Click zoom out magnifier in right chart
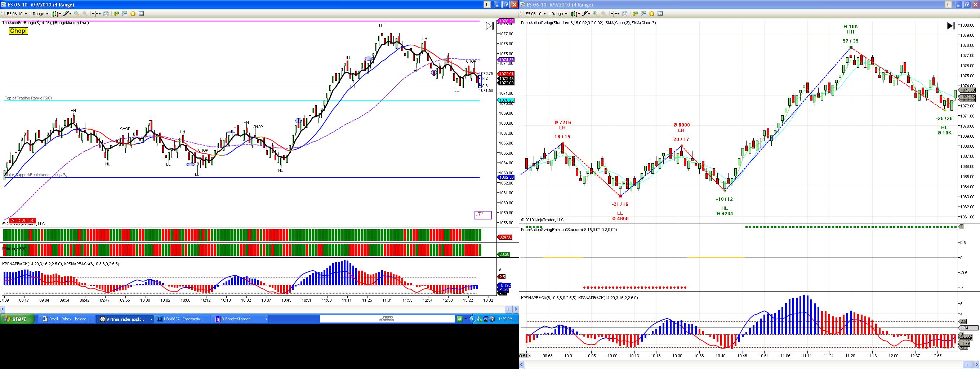 [x=604, y=14]
